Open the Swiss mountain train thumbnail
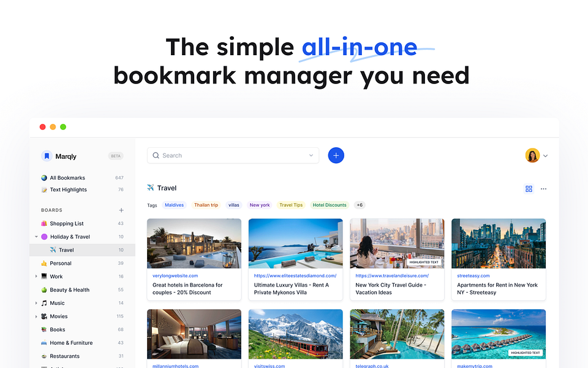The height and width of the screenshot is (368, 588). click(295, 334)
